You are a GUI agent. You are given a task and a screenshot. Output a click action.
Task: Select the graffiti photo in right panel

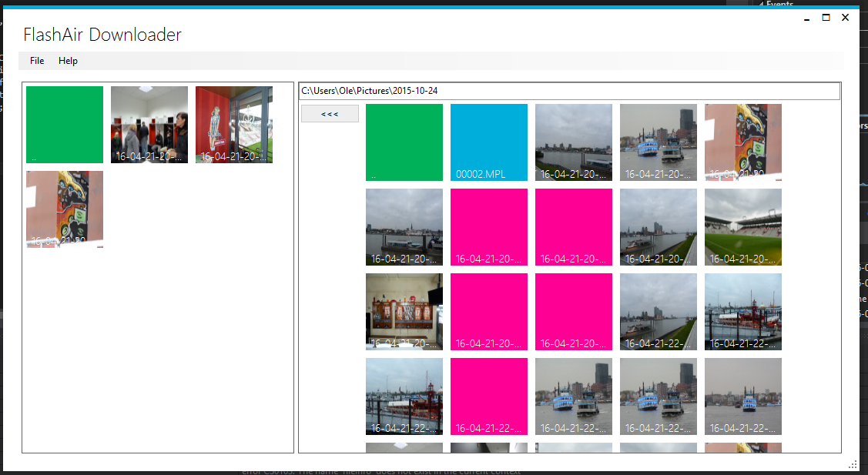[x=743, y=142]
